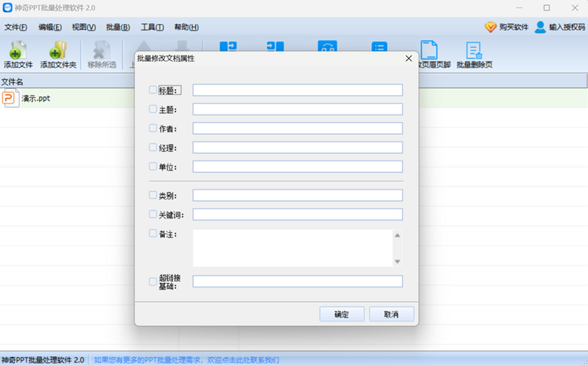The height and width of the screenshot is (366, 588).
Task: Enable the 标题 checkbox
Action: [x=153, y=90]
